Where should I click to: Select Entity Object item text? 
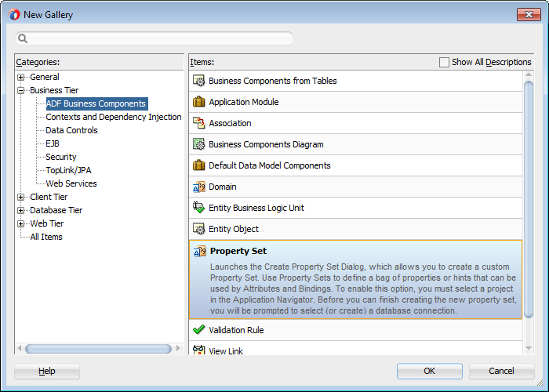[234, 229]
